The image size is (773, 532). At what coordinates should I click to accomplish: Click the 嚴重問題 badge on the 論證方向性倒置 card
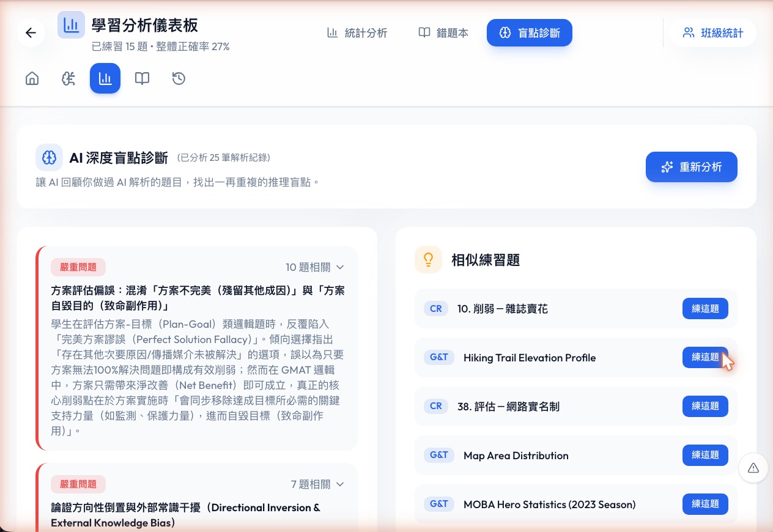(x=78, y=484)
